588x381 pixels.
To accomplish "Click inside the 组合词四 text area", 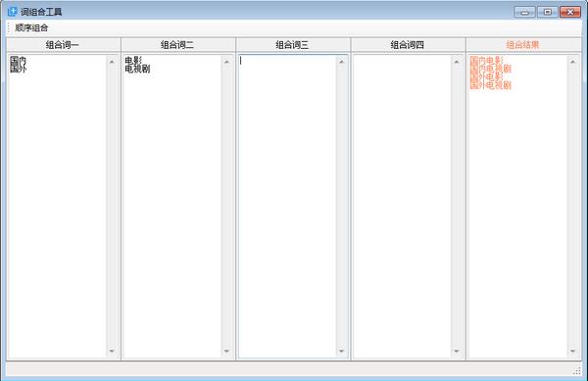I will point(402,207).
